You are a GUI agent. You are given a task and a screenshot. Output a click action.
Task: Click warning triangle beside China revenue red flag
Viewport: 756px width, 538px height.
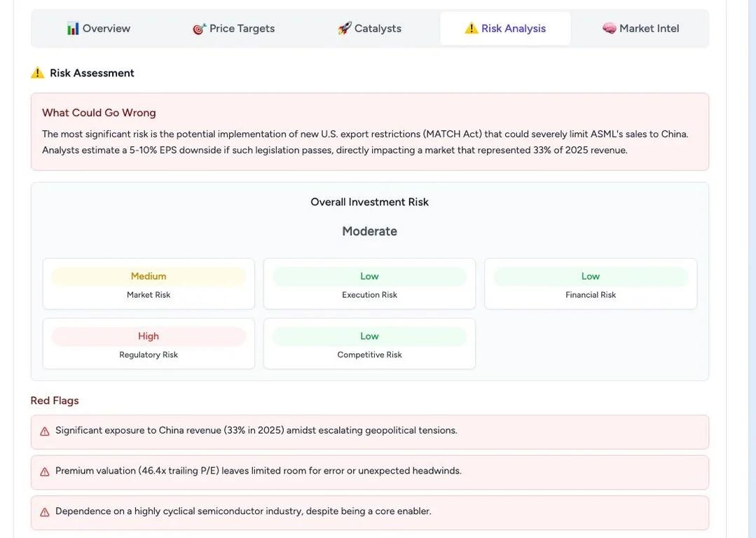tap(45, 432)
